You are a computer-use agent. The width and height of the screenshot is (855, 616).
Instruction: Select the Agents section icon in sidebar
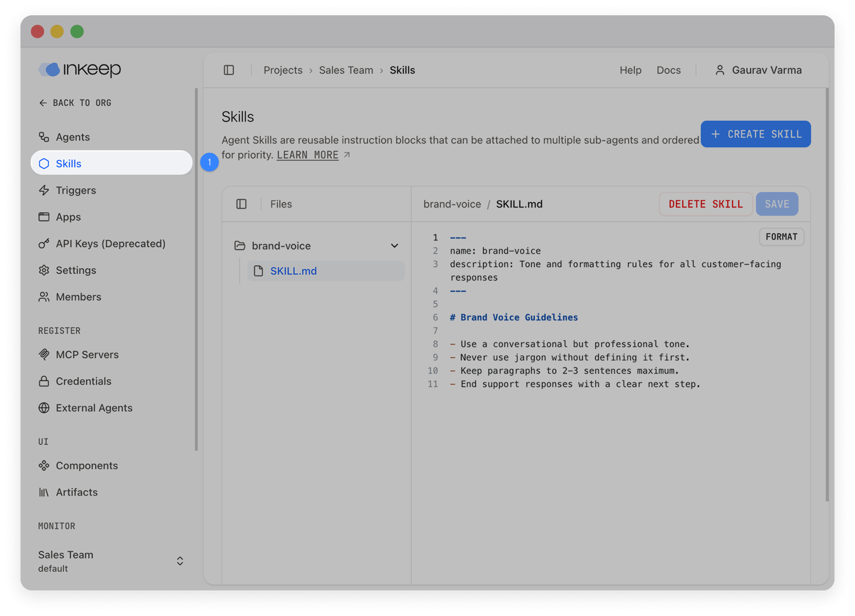click(45, 137)
